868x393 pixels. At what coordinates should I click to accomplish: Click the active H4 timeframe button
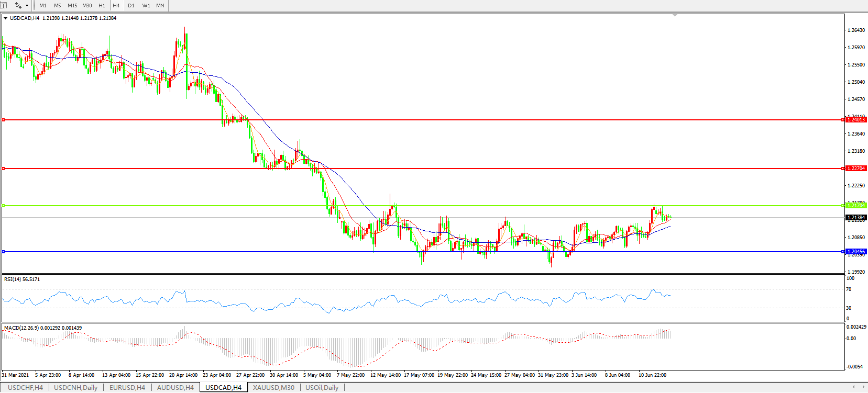116,6
